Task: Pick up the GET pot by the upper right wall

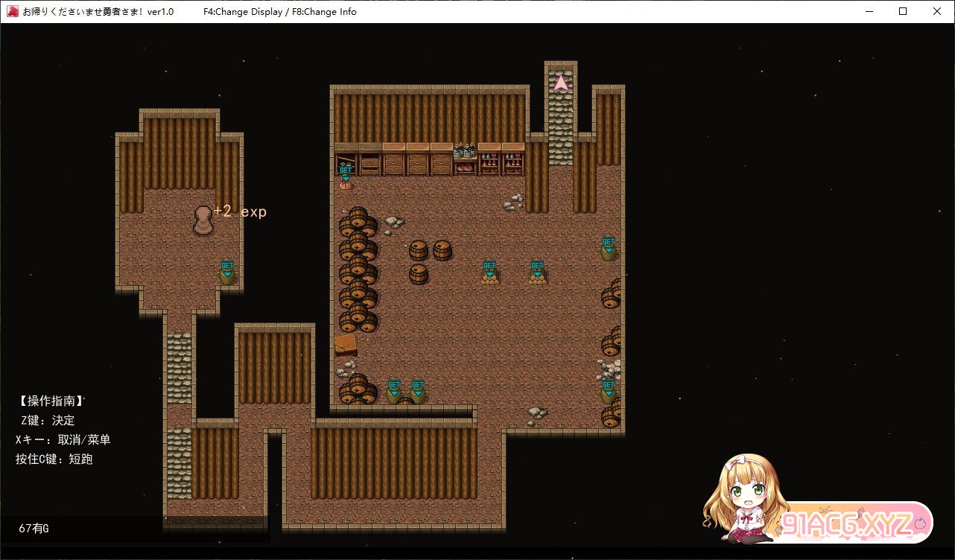Action: pyautogui.click(x=609, y=249)
